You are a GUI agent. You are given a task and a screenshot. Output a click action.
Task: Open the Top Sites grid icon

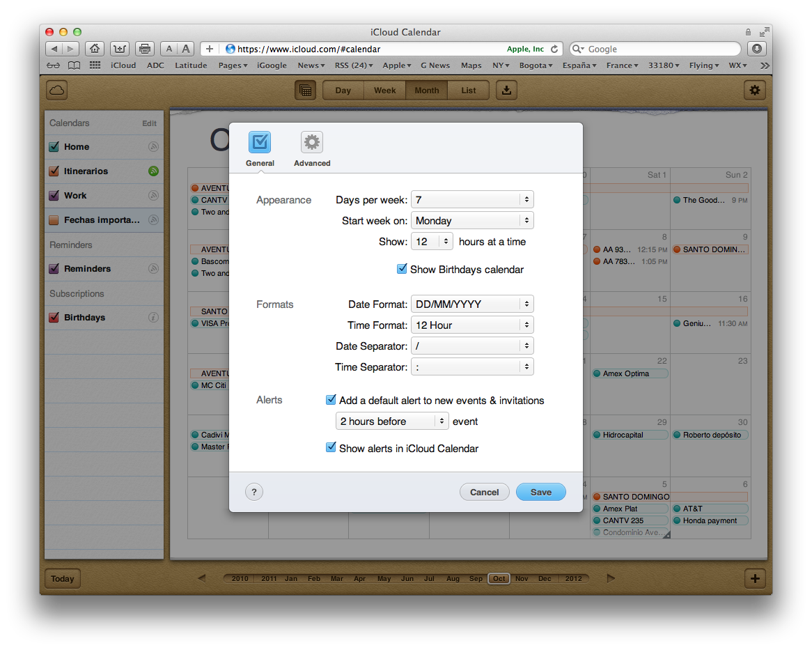coord(95,65)
